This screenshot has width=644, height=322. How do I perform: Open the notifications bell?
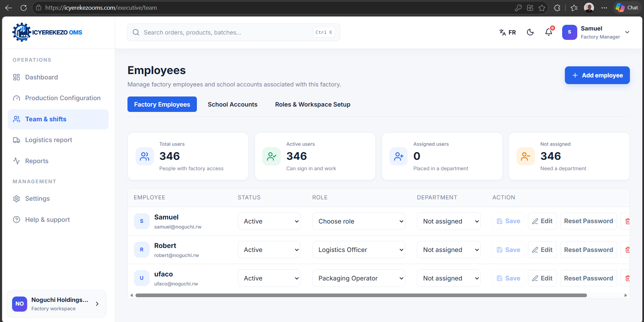click(x=549, y=32)
